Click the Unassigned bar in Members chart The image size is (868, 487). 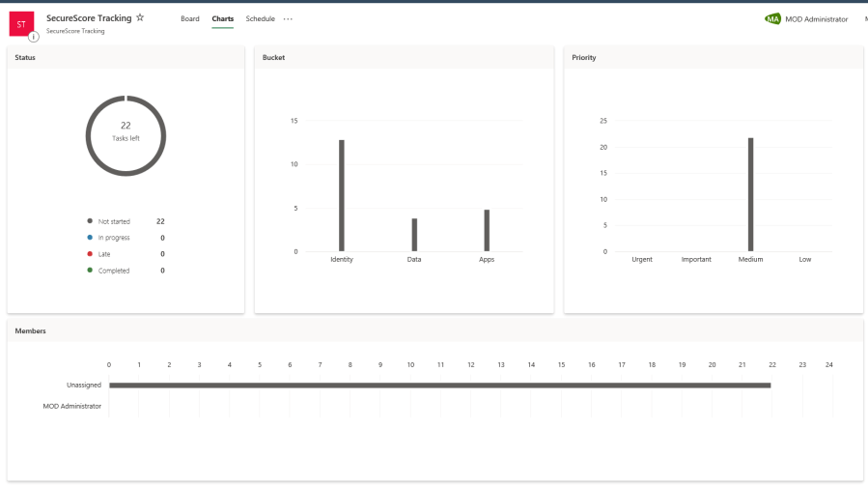(439, 385)
